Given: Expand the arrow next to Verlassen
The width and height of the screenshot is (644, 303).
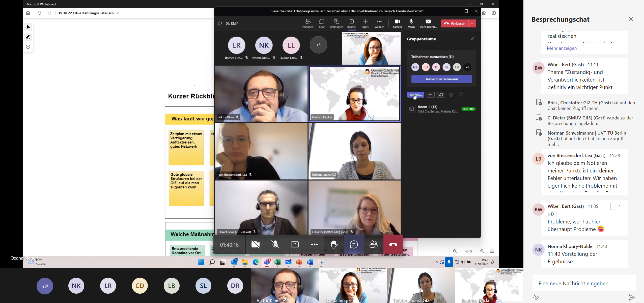Looking at the screenshot, I should (x=472, y=23).
